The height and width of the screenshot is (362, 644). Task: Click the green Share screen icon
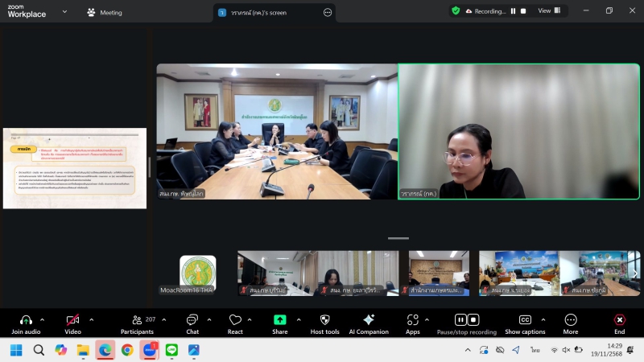pos(279,320)
